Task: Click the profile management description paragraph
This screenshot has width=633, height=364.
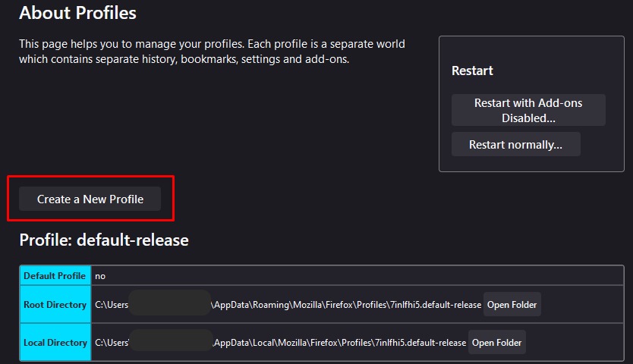Action: point(212,52)
